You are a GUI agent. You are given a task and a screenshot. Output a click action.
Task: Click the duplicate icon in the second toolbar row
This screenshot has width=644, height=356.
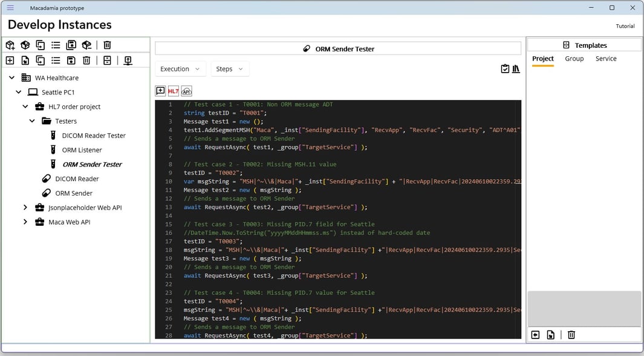(41, 61)
